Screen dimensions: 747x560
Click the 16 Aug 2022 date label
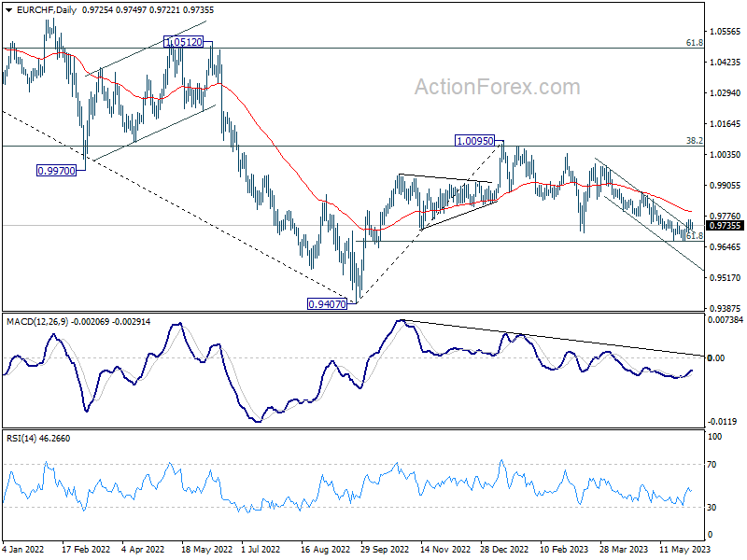coord(325,549)
